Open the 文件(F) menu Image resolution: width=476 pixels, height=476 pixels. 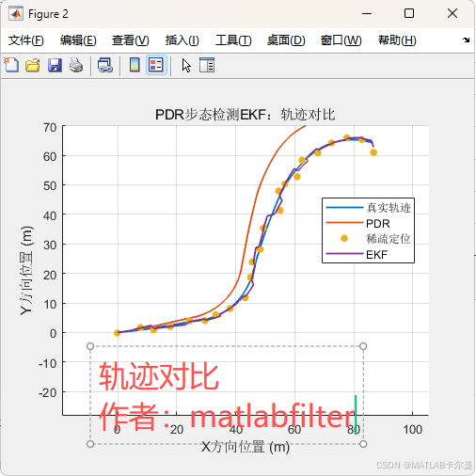tap(26, 40)
